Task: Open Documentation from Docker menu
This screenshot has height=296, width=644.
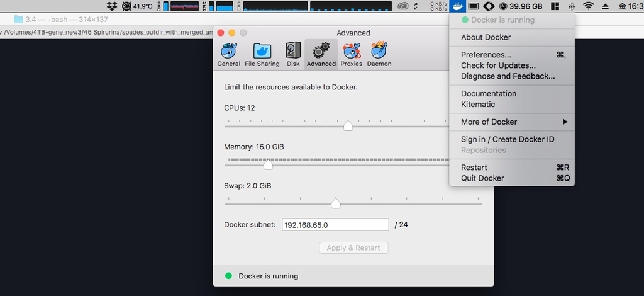Action: pyautogui.click(x=512, y=94)
